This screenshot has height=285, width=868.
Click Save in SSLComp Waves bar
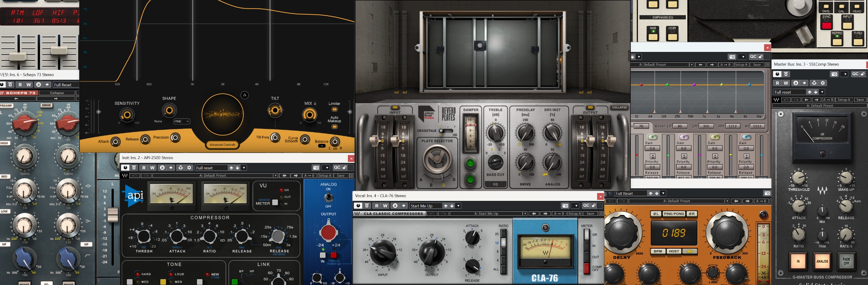tap(860, 100)
